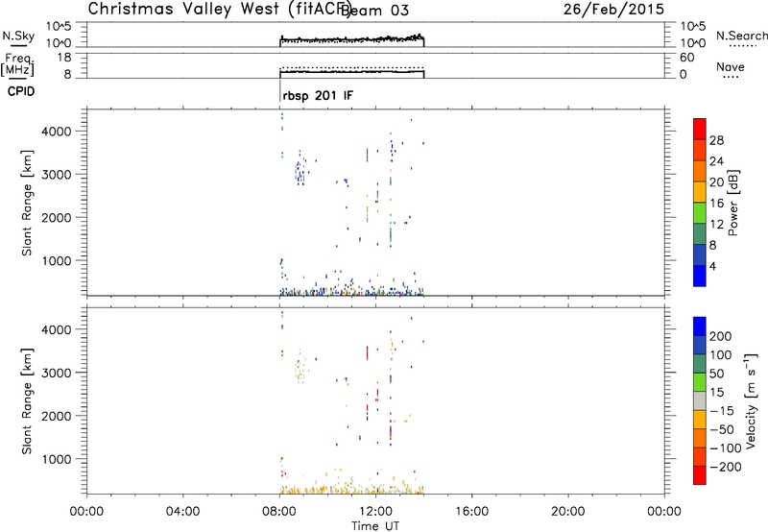Click the rbsp 201 IF annotation
Screen dimensions: 768x532
(318, 95)
